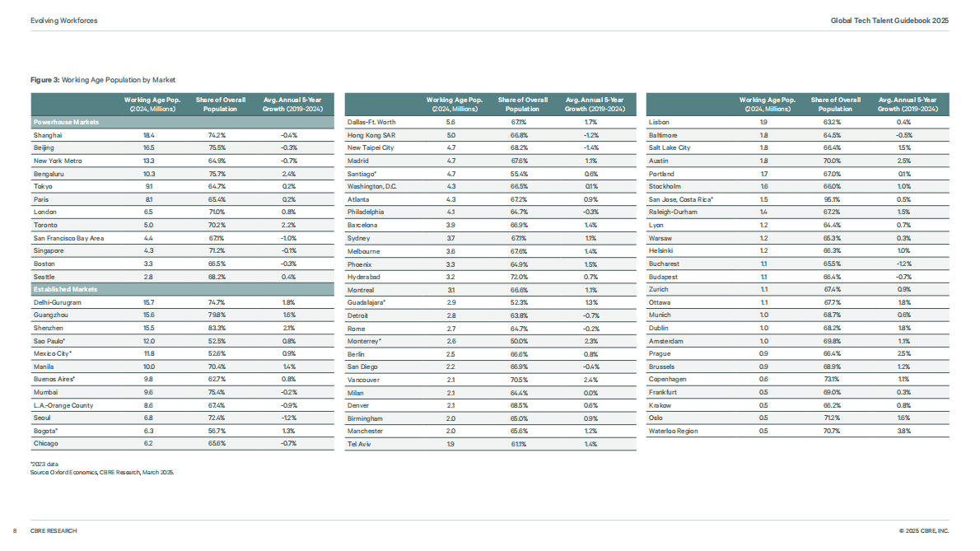The width and height of the screenshot is (980, 551).
Task: Click the Tel Aviv market entry
Action: tap(359, 444)
